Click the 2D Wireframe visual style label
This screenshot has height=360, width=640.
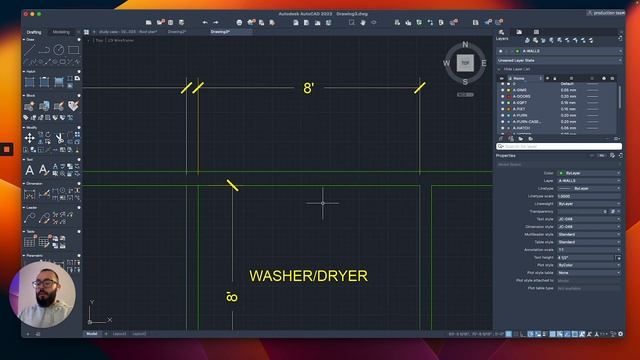pyautogui.click(x=121, y=40)
